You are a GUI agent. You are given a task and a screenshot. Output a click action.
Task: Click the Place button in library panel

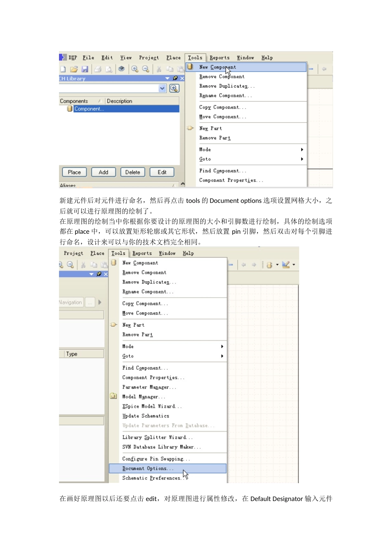74,172
